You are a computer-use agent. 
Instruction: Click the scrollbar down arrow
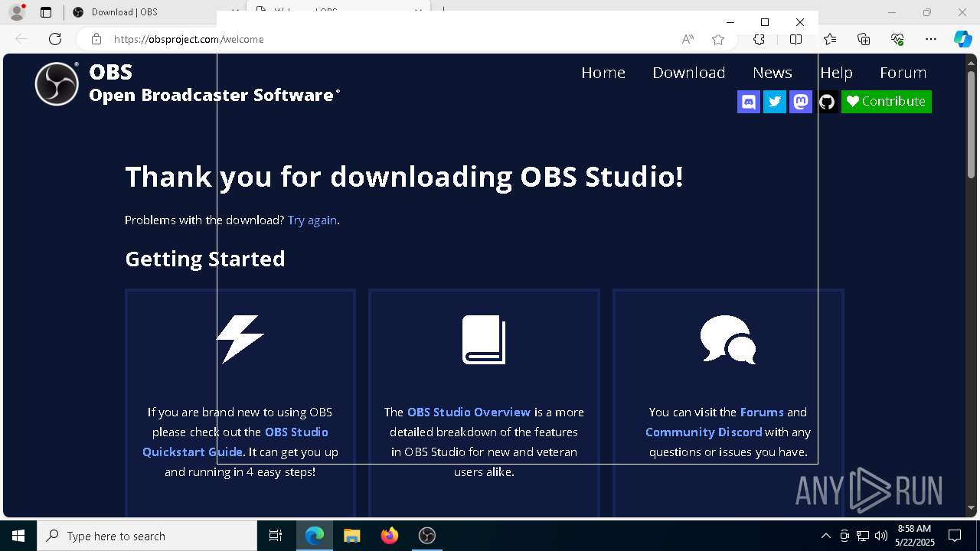(971, 508)
